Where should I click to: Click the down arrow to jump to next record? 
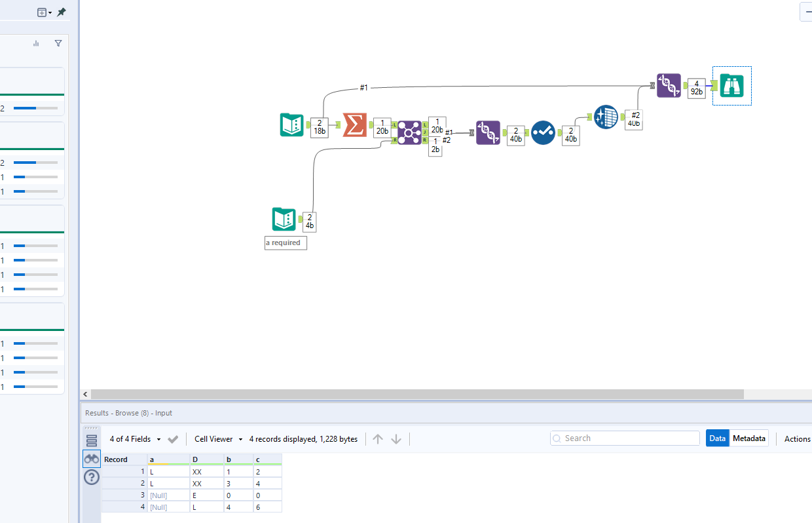click(x=396, y=438)
